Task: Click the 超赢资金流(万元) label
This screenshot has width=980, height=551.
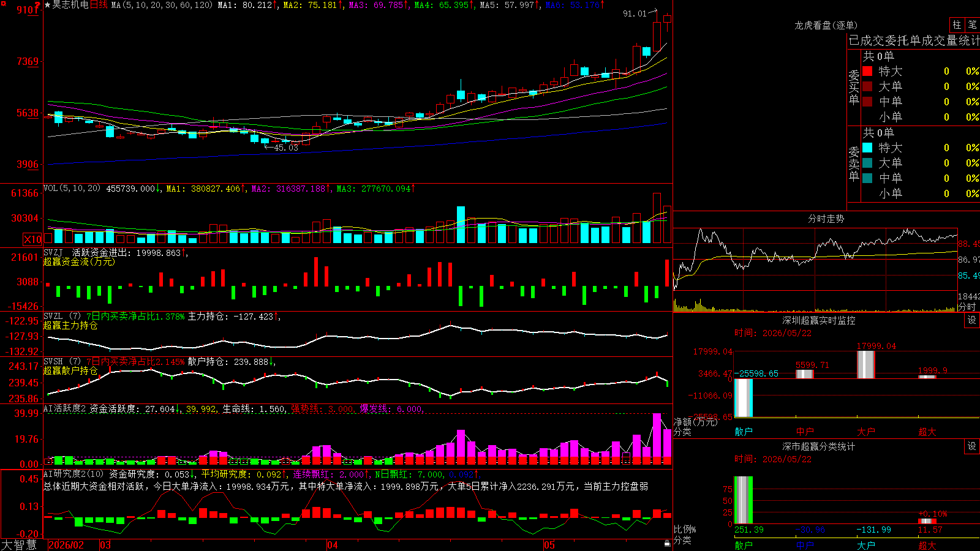Action: (79, 261)
